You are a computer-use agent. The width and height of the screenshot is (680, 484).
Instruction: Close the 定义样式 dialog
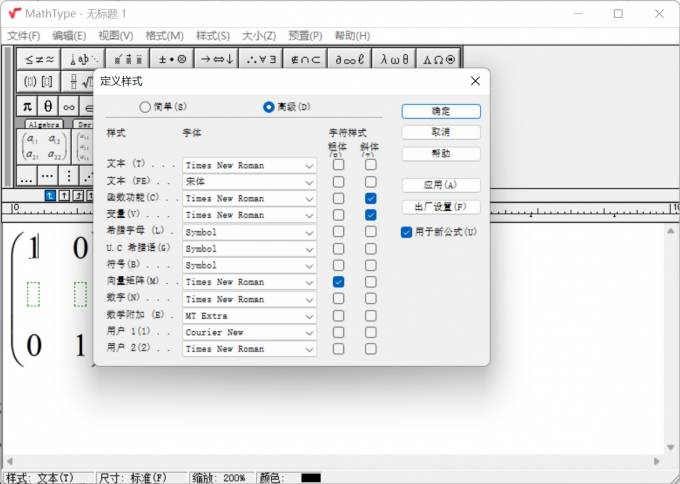click(475, 81)
